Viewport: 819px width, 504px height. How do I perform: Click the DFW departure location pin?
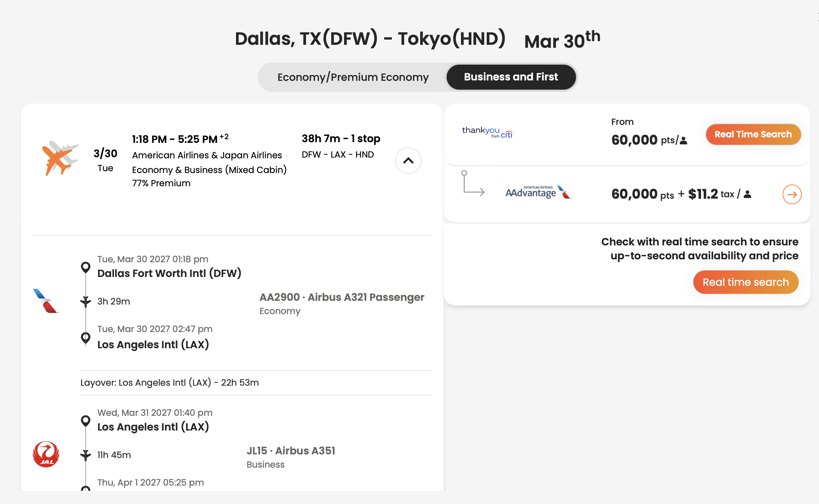[x=86, y=267]
